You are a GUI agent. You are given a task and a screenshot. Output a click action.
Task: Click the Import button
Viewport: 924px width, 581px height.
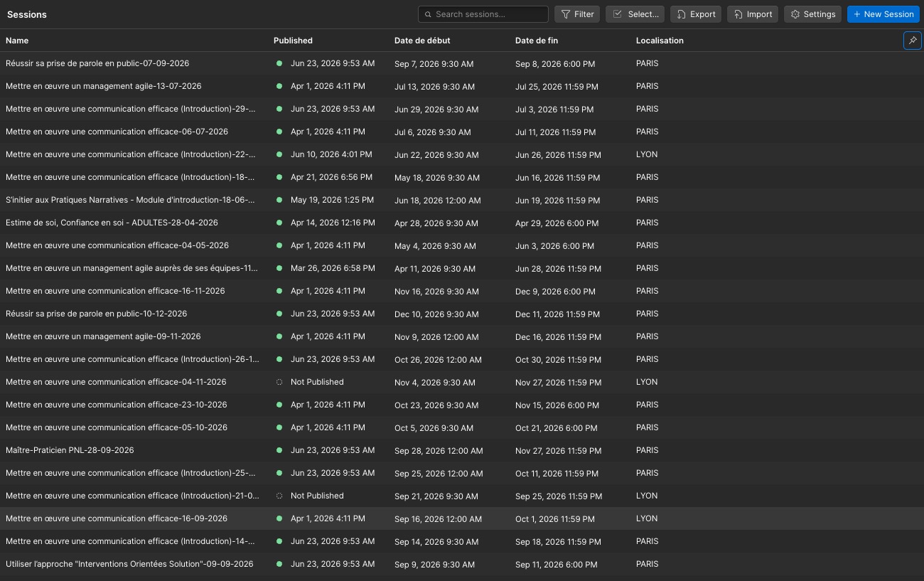pos(753,14)
